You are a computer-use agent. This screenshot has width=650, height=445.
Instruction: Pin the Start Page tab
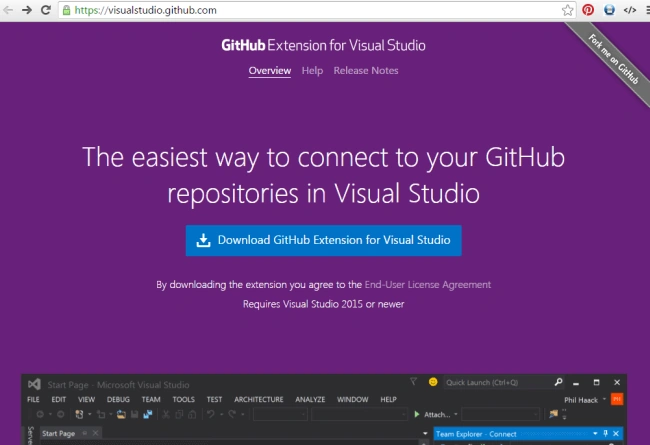[x=85, y=433]
